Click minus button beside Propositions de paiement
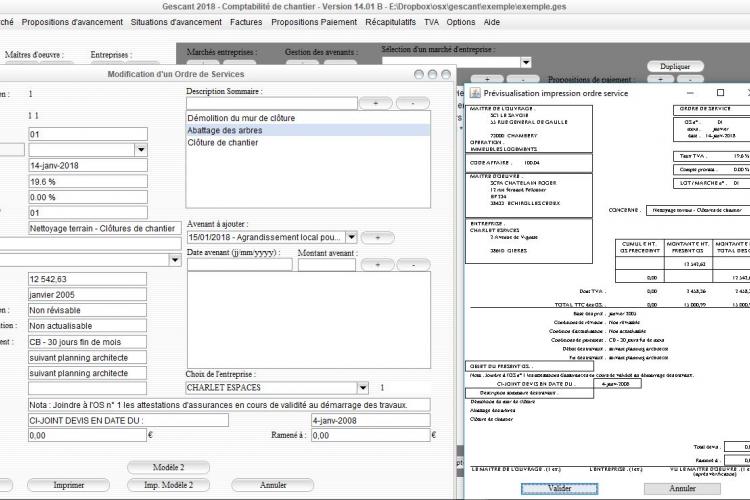 coord(691,79)
